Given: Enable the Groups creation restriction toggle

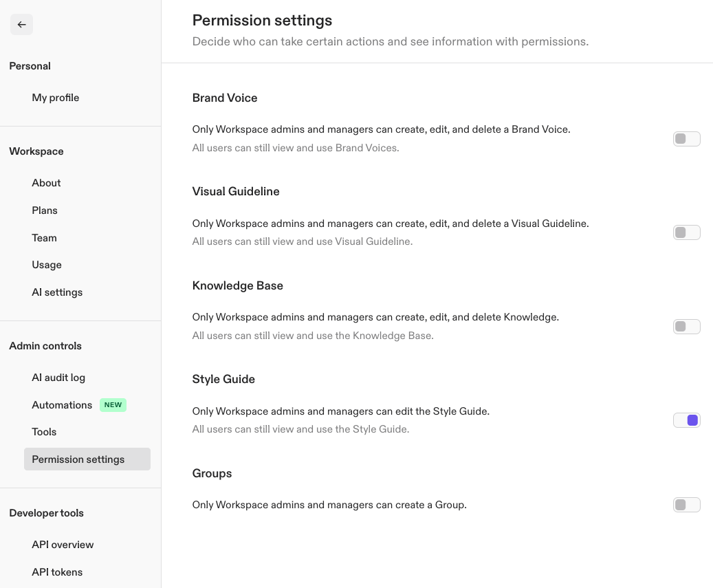Looking at the screenshot, I should [686, 505].
